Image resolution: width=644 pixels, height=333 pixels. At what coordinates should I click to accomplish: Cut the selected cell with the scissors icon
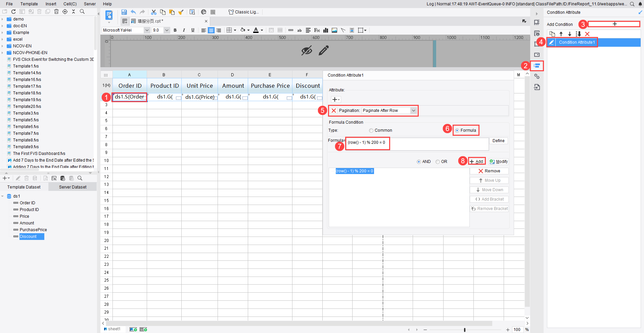(154, 12)
